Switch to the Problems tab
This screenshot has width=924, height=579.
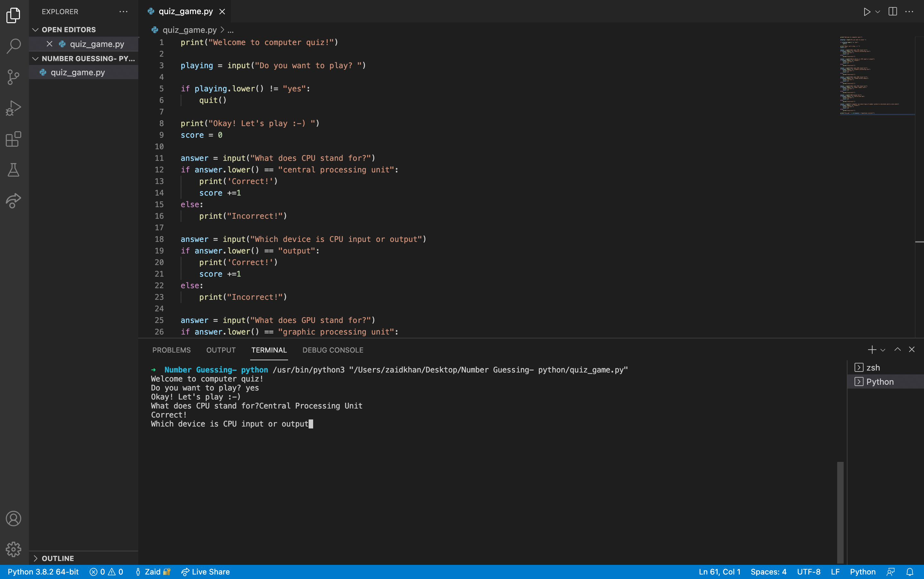coord(171,350)
